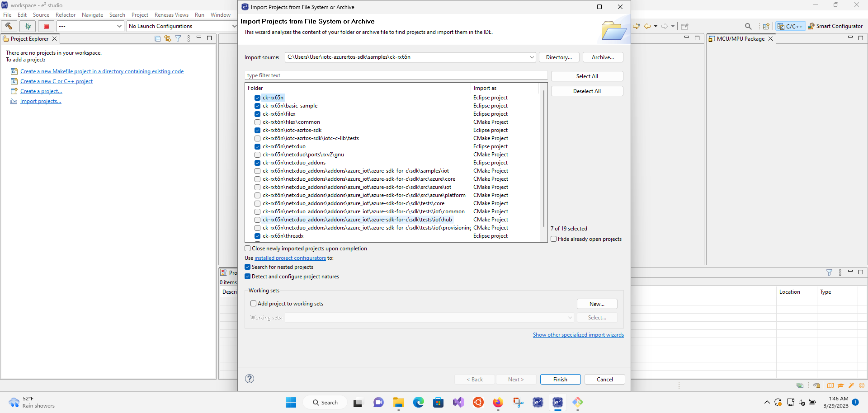Click the Deselect All button
Image resolution: width=868 pixels, height=413 pixels.
(587, 91)
